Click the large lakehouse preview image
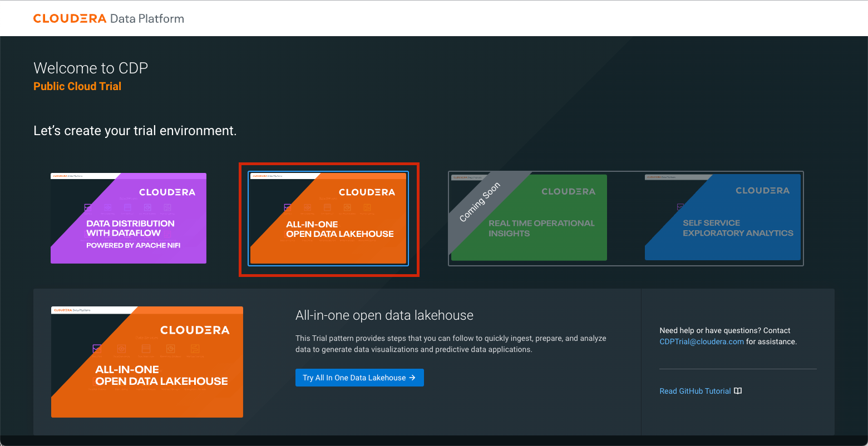This screenshot has height=446, width=868. tap(147, 362)
